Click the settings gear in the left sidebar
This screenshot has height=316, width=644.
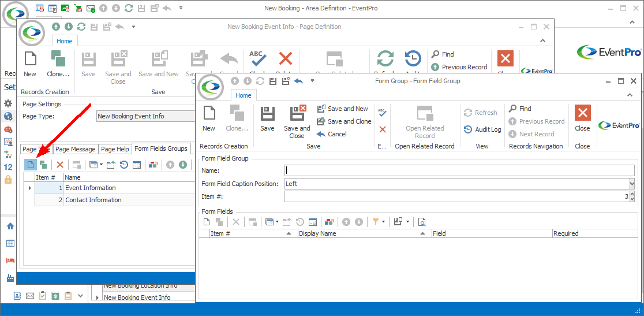(8, 103)
